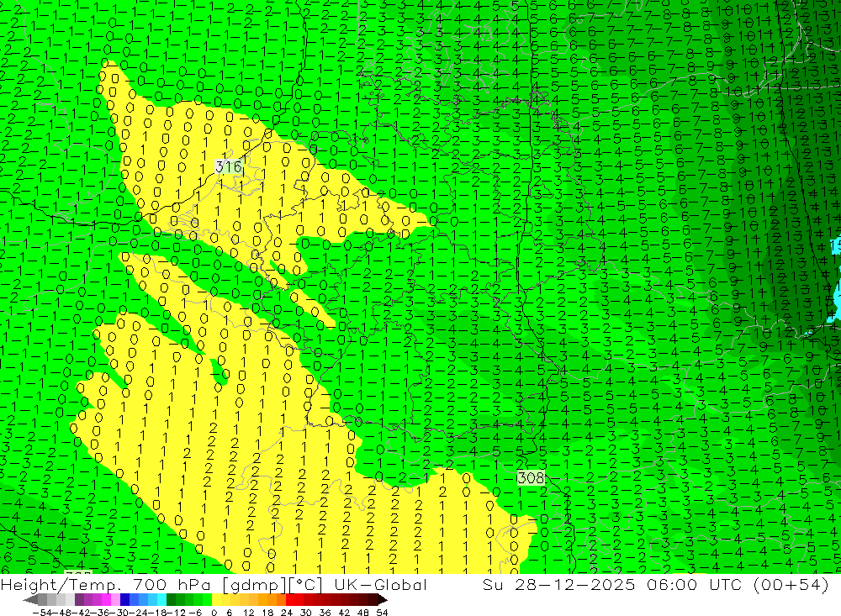The width and height of the screenshot is (841, 616).
Task: Click the 308 height contour label
Action: 531,477
